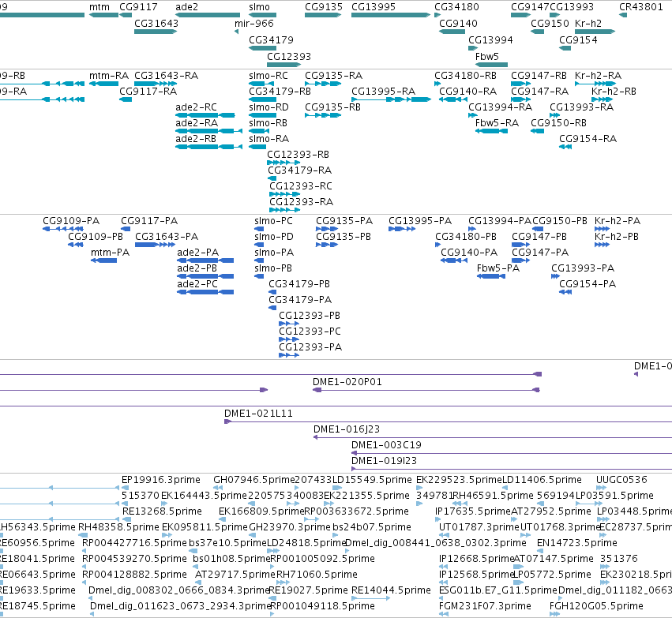Screen dimensions: 672x618
Task: Click BAC clone DME1-003C19
Action: click(512, 453)
